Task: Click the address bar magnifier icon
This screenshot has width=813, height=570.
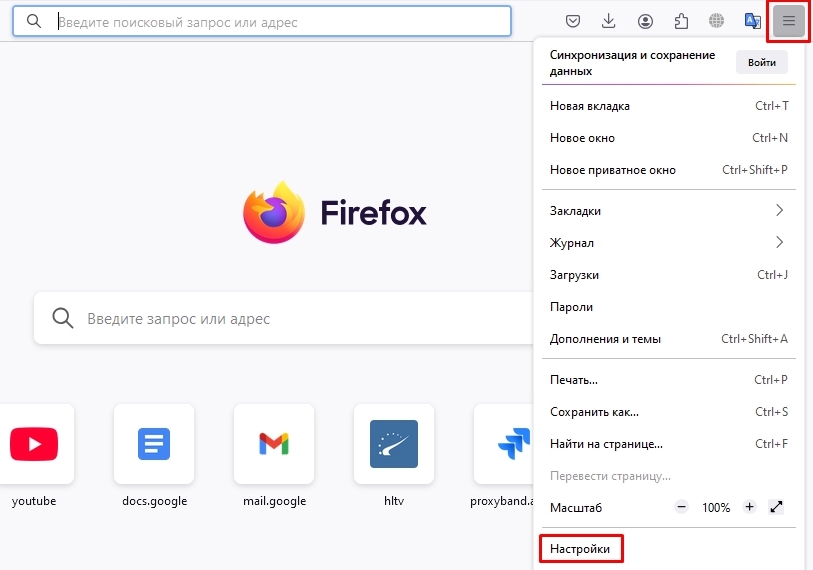Action: (34, 21)
